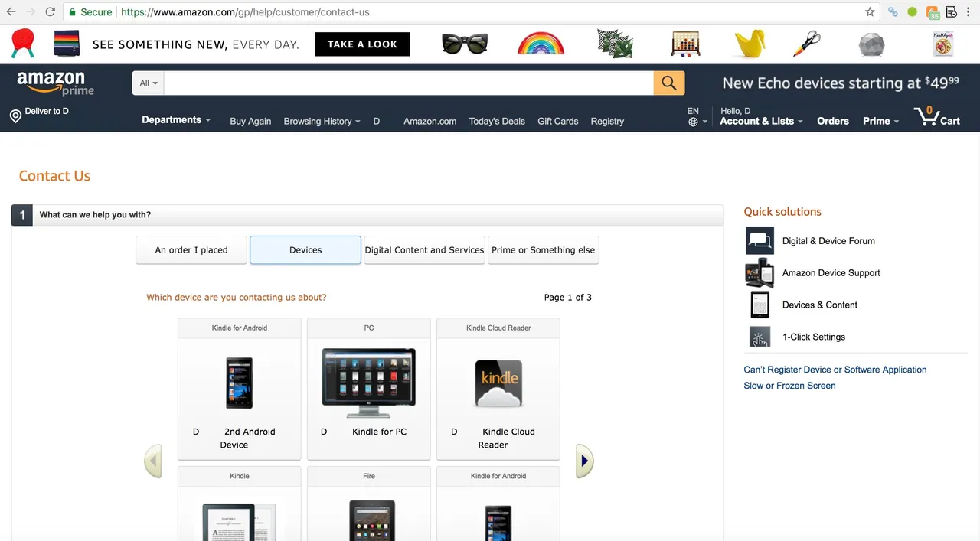Click the TAKE A LOOK button

pyautogui.click(x=362, y=44)
